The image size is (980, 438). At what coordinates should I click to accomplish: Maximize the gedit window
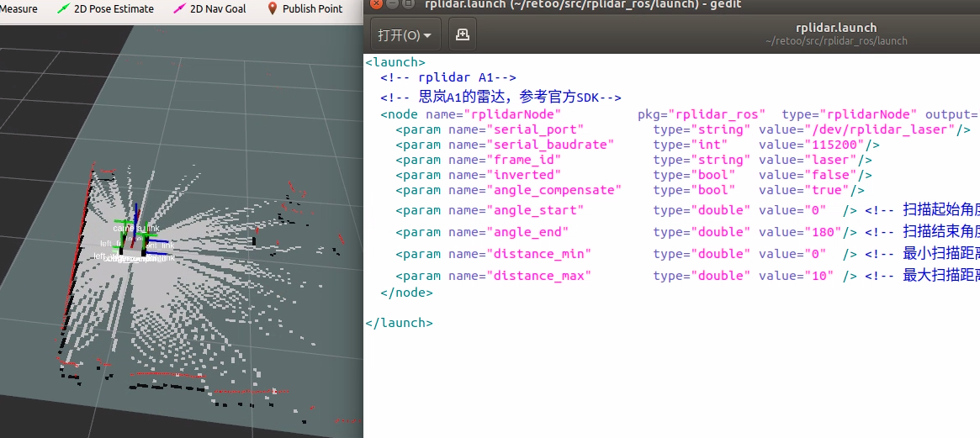tap(408, 3)
